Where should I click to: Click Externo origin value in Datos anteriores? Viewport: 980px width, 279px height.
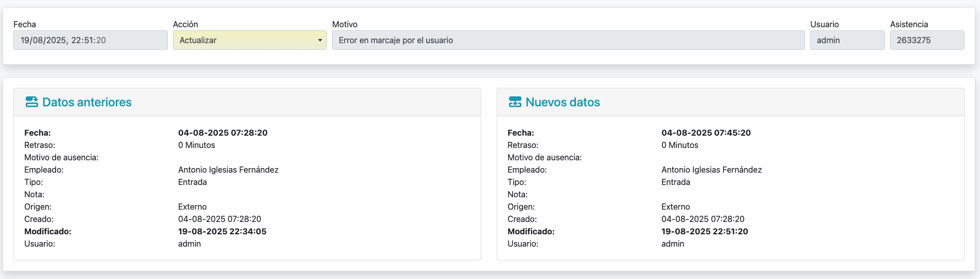(x=192, y=207)
